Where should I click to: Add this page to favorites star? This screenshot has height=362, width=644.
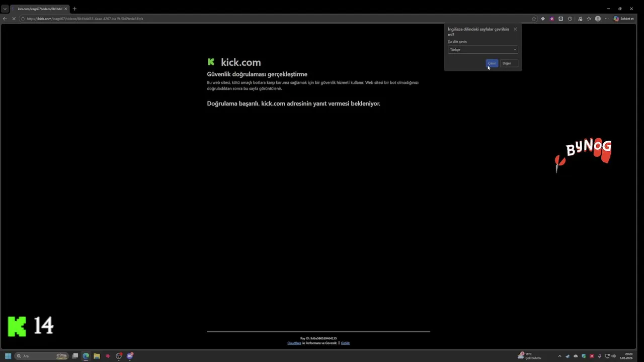point(534,19)
